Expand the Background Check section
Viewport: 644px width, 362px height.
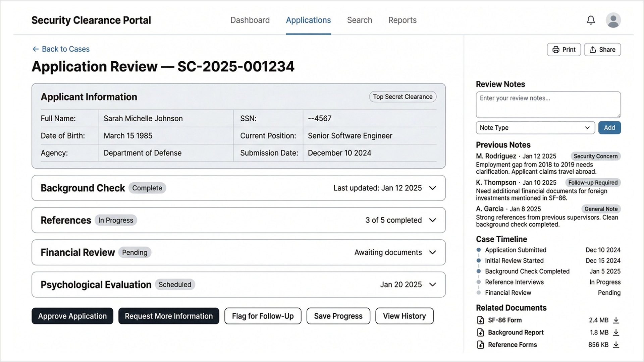[x=433, y=188]
